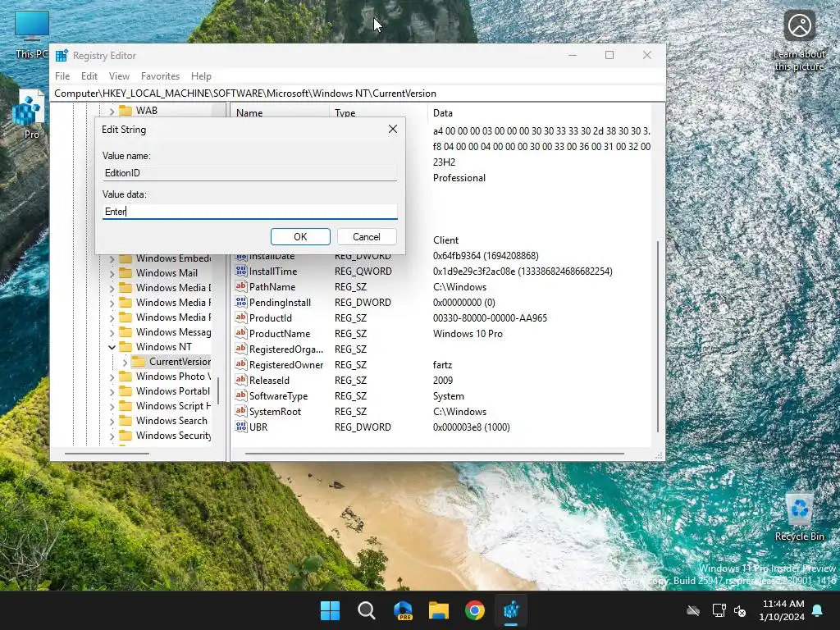The width and height of the screenshot is (840, 630).
Task: Select the Windows Script Host folder icon
Action: click(x=126, y=406)
